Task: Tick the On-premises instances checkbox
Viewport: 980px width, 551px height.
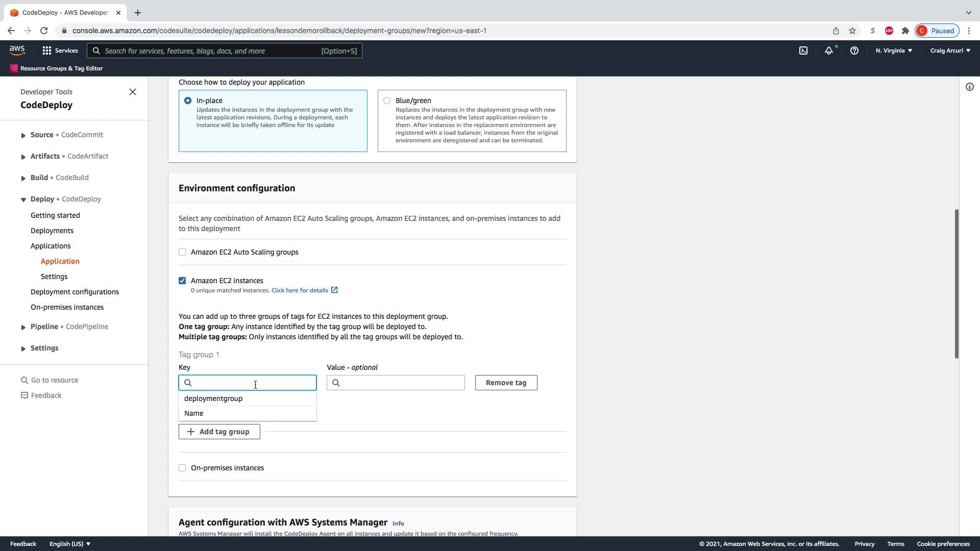Action: [x=182, y=468]
